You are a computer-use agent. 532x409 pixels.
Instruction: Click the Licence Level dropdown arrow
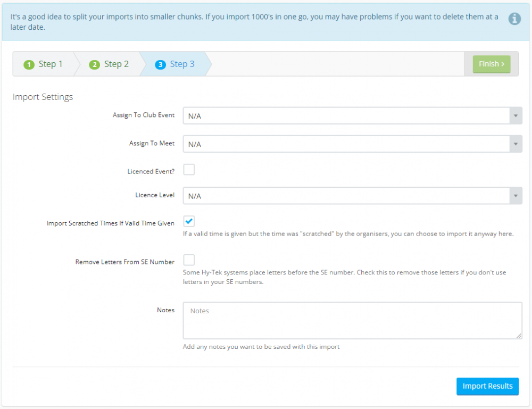point(515,196)
